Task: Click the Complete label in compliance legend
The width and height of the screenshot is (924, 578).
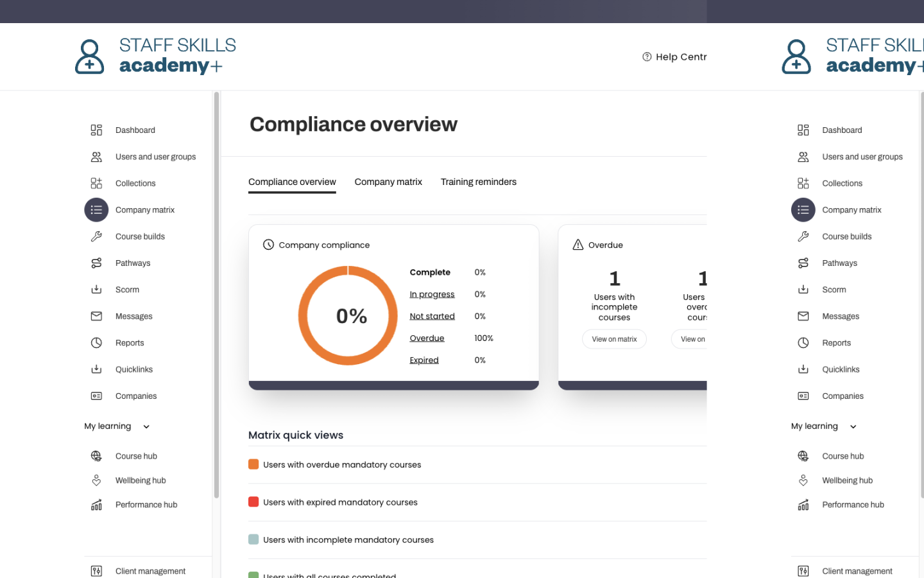Action: pyautogui.click(x=430, y=272)
